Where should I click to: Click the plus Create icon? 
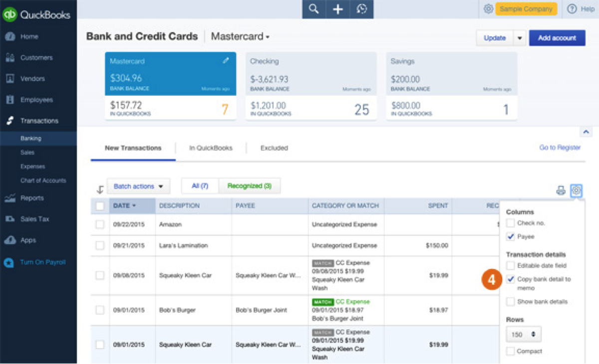(x=338, y=9)
